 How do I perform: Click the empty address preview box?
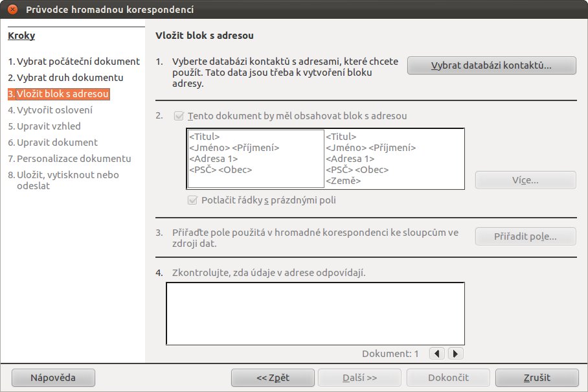[x=315, y=313]
